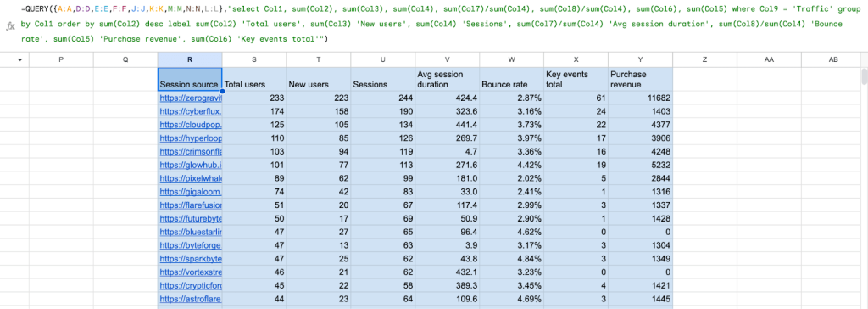The height and width of the screenshot is (309, 868).
Task: Select purchase revenue cell 11682
Action: pos(641,98)
